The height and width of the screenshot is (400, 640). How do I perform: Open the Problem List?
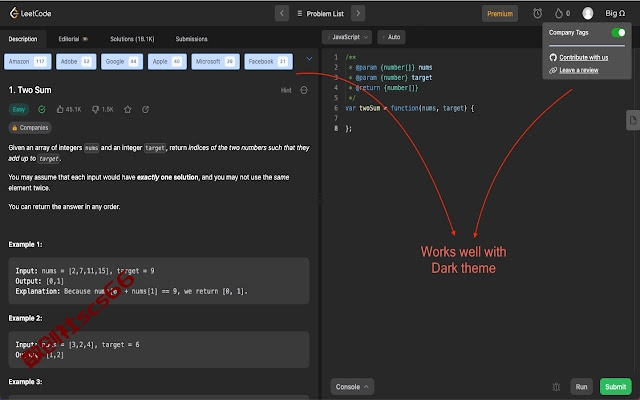pos(320,13)
